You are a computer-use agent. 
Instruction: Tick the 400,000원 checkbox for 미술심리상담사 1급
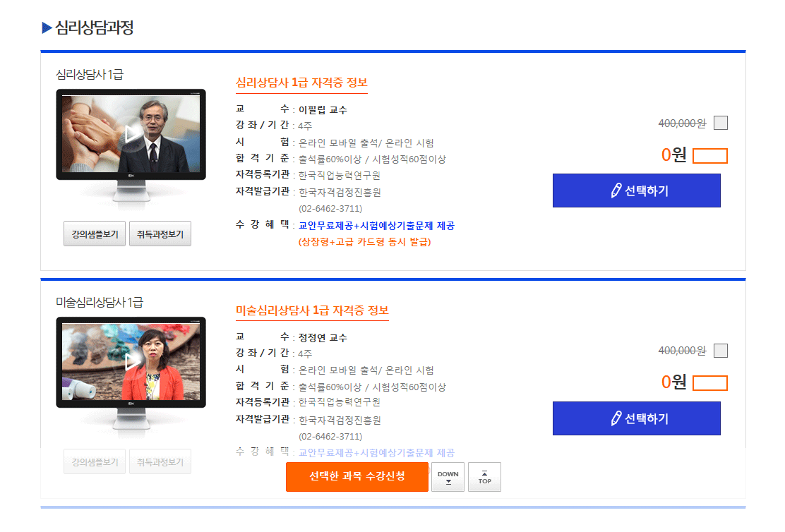(x=721, y=351)
